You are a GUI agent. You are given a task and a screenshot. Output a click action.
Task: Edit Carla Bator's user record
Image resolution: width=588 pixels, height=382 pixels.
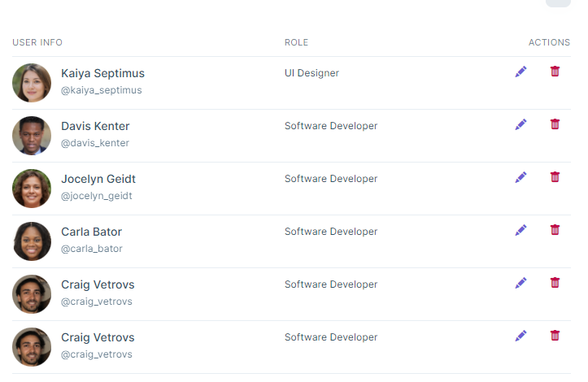(x=520, y=230)
